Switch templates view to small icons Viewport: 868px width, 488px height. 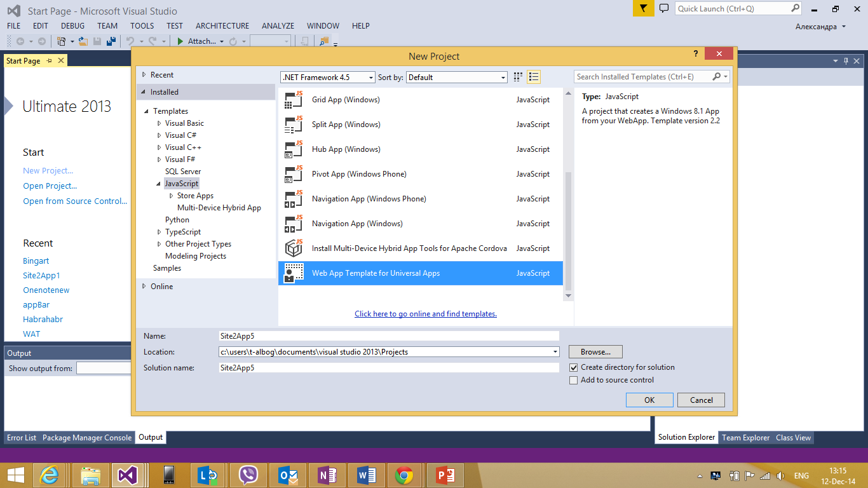point(518,77)
